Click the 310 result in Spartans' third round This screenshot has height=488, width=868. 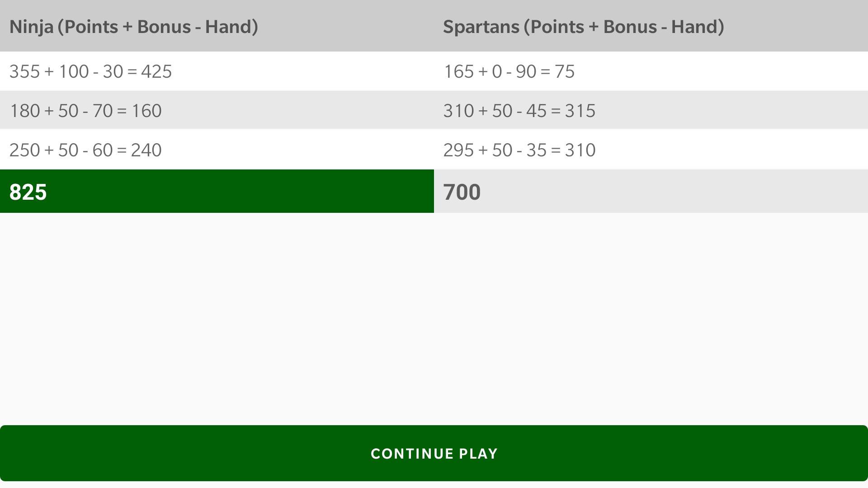click(580, 150)
